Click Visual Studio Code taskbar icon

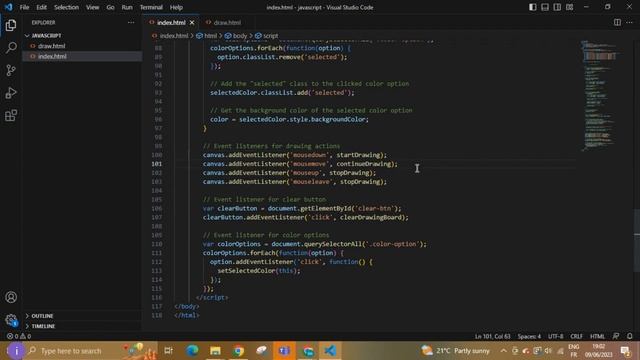pos(330,351)
